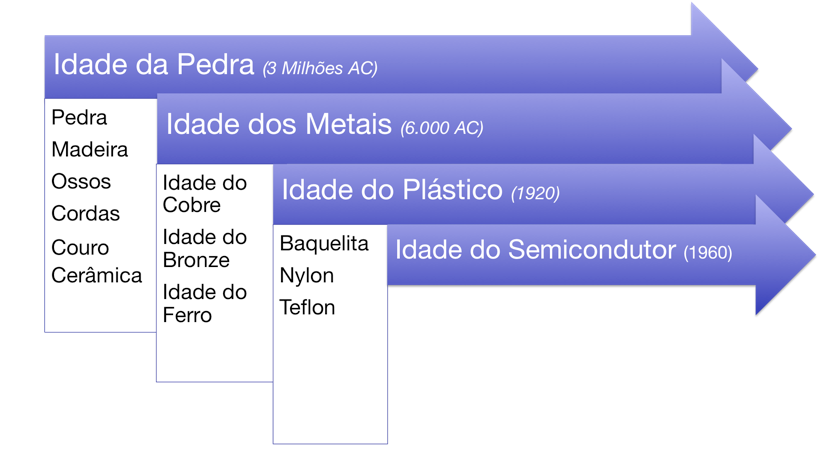Click the Ossos list item
The image size is (831, 462).
point(81,182)
